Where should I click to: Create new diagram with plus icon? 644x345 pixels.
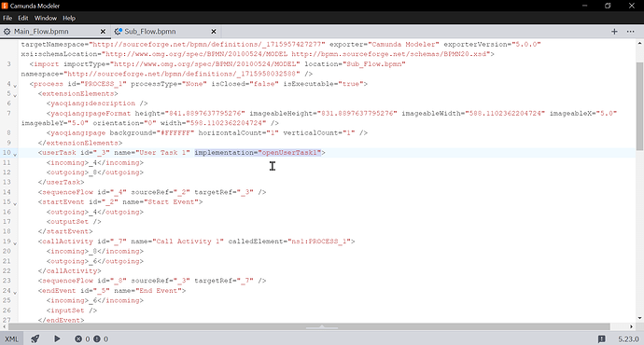pos(614,32)
